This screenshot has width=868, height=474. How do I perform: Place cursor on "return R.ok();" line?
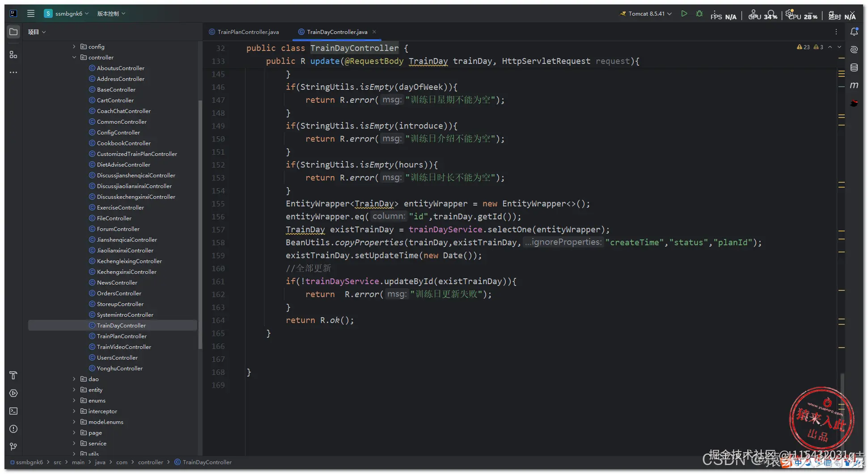click(320, 320)
